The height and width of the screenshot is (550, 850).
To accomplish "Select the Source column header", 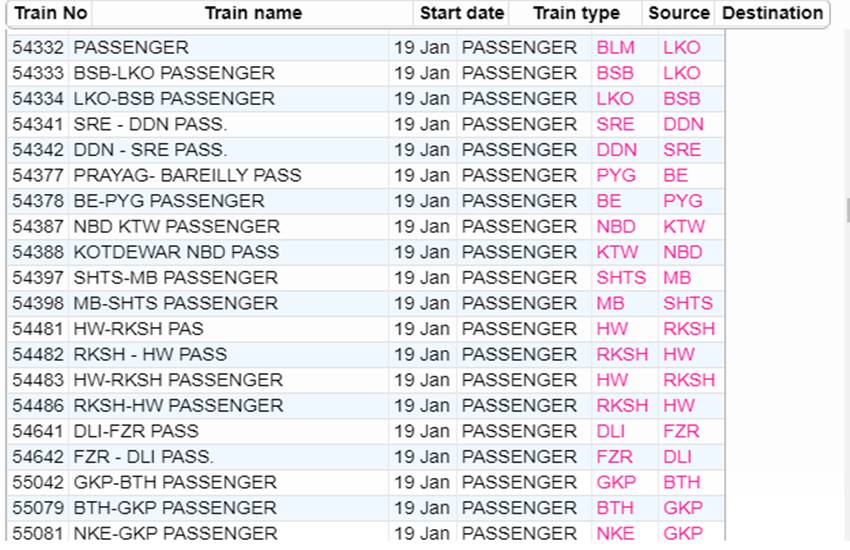I will tap(679, 13).
